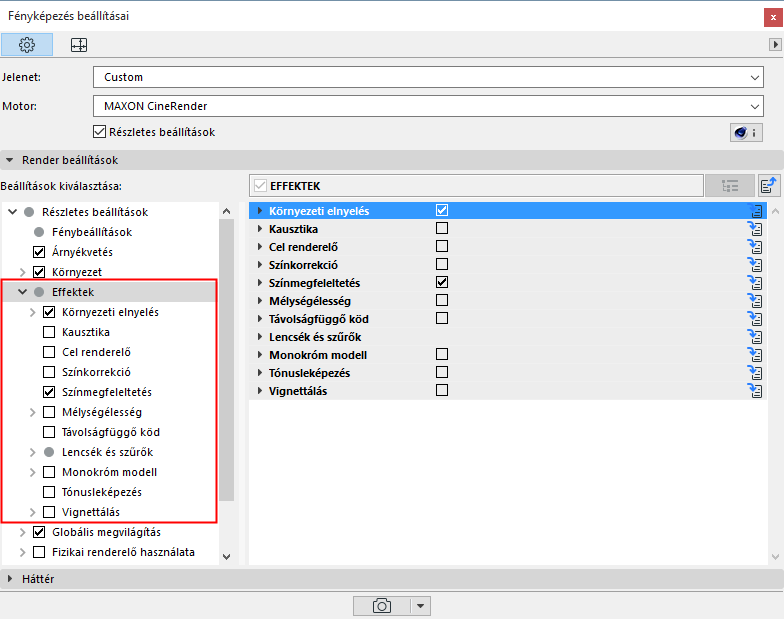Check Tónusleképezés in the tree
This screenshot has width=784, height=619.
point(49,492)
